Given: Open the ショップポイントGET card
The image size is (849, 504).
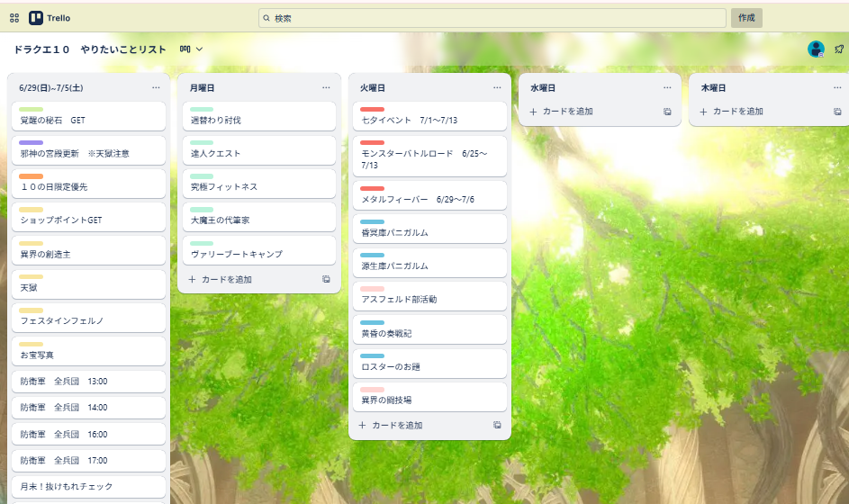Looking at the screenshot, I should pos(89,217).
